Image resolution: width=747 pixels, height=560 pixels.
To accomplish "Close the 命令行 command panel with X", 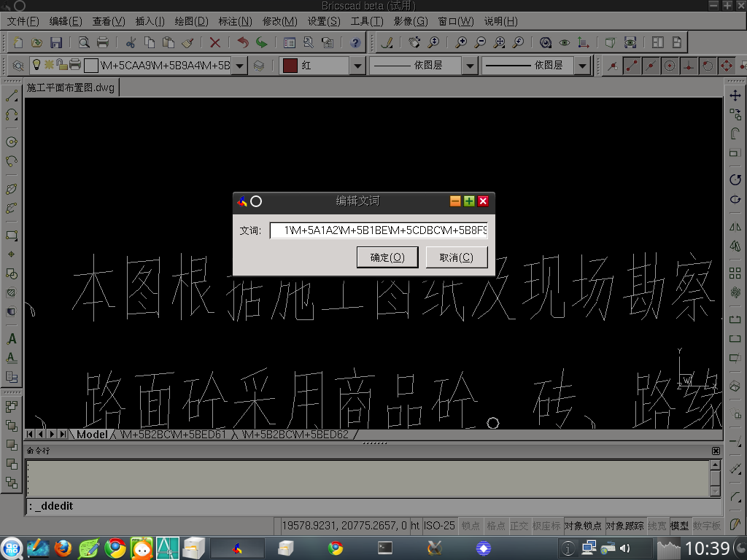I will point(716,451).
